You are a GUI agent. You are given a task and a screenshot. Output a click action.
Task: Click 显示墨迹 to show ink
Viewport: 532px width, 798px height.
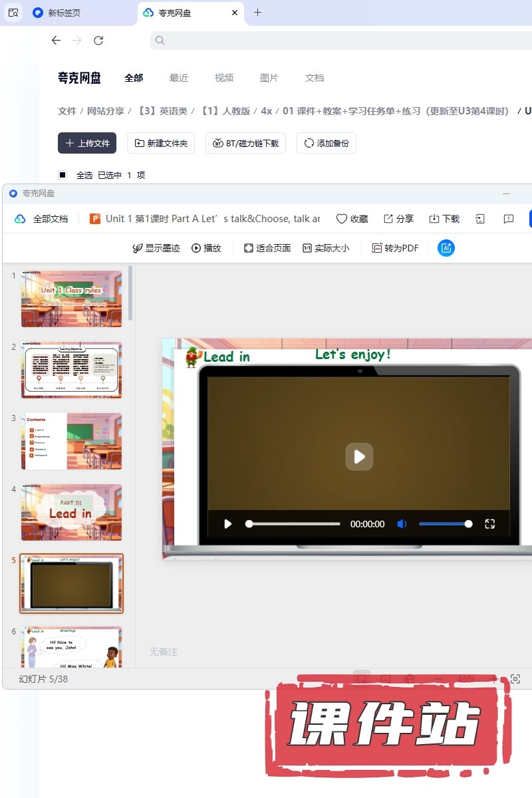tap(156, 248)
